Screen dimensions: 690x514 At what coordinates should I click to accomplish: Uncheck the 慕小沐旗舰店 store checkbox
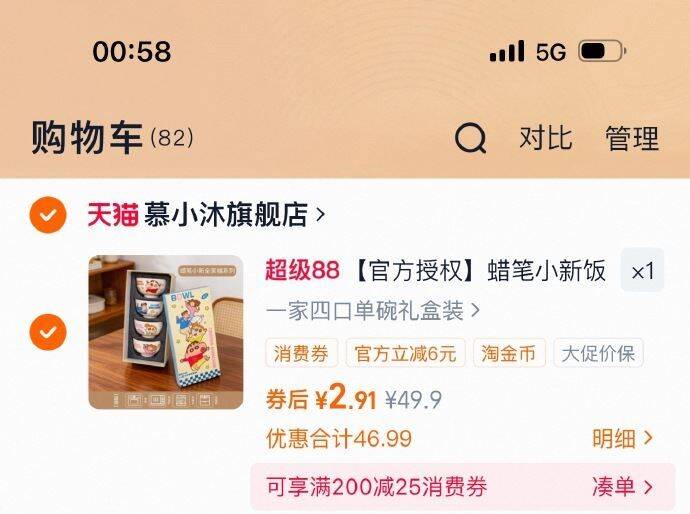click(x=48, y=215)
